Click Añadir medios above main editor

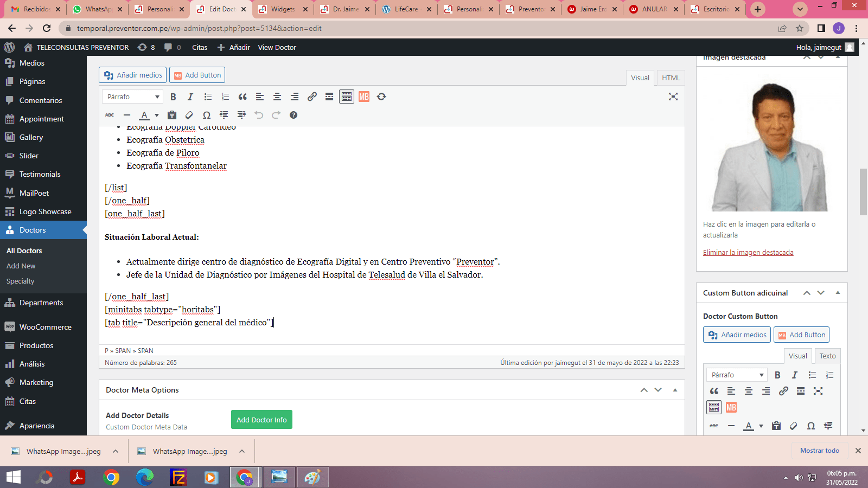click(133, 75)
